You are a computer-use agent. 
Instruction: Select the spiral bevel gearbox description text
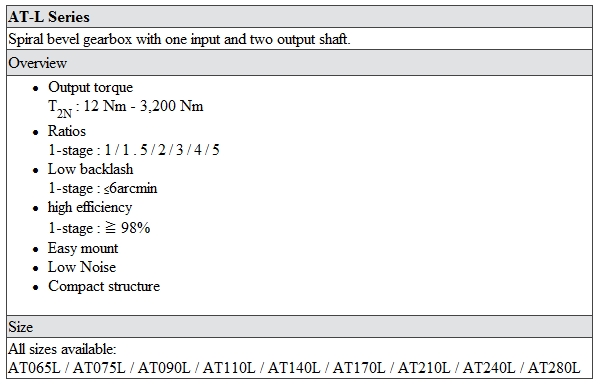(179, 39)
